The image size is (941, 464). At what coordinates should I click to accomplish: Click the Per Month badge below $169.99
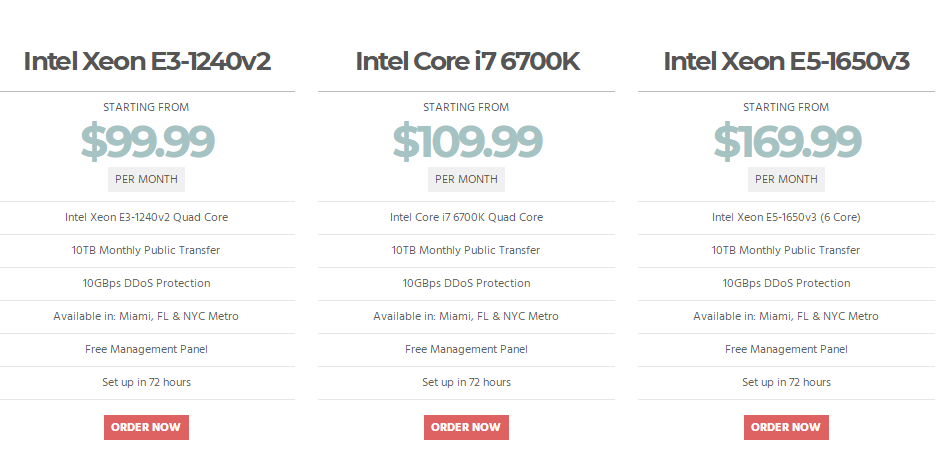(786, 179)
